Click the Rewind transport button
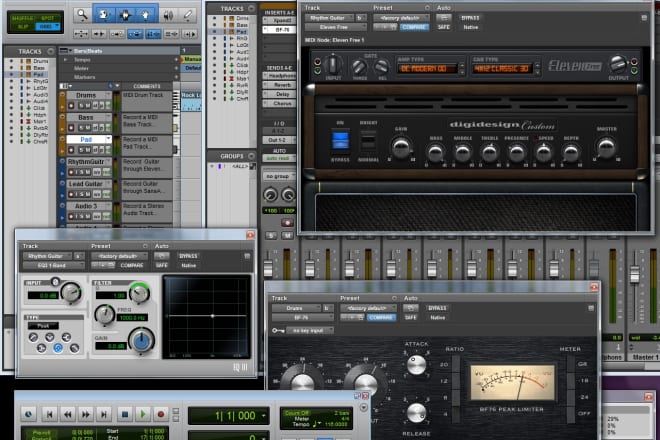This screenshot has width=660, height=440. (x=68, y=414)
